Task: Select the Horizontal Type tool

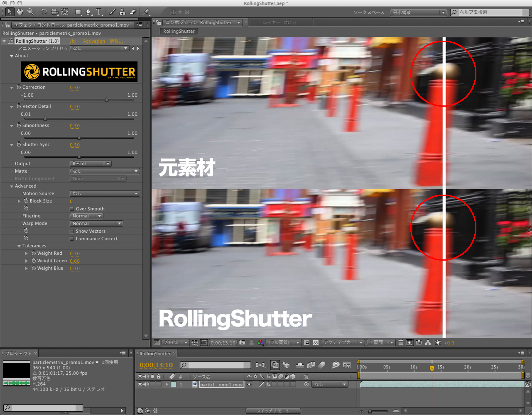Action: coord(98,12)
